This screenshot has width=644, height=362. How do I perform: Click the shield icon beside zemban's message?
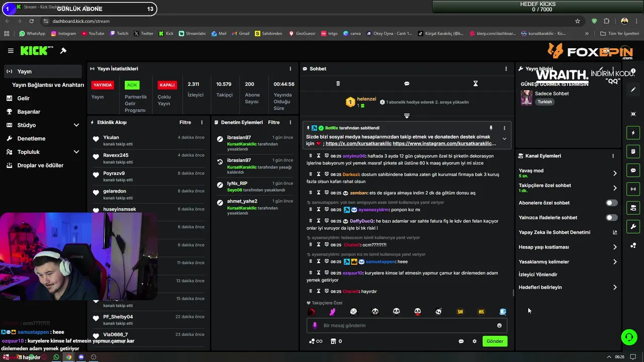(x=327, y=193)
